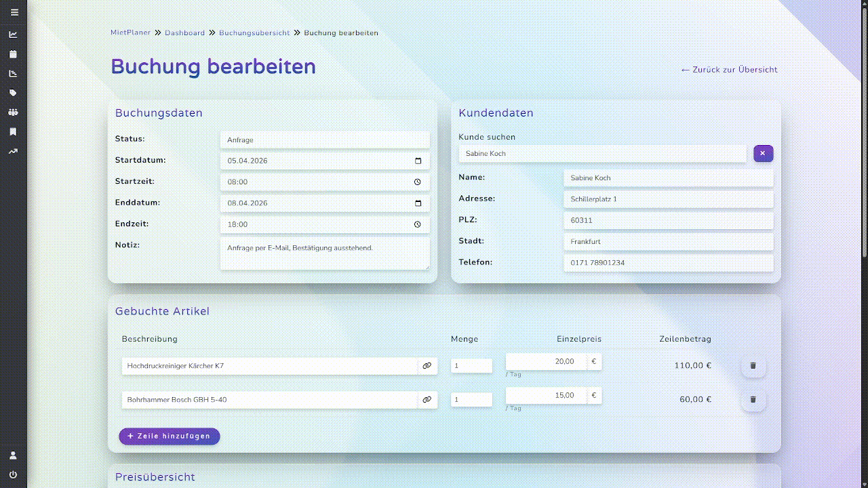Screen dimensions: 868x488
Task: Follow the Zurück zur Übersicht link
Action: pyautogui.click(x=730, y=69)
